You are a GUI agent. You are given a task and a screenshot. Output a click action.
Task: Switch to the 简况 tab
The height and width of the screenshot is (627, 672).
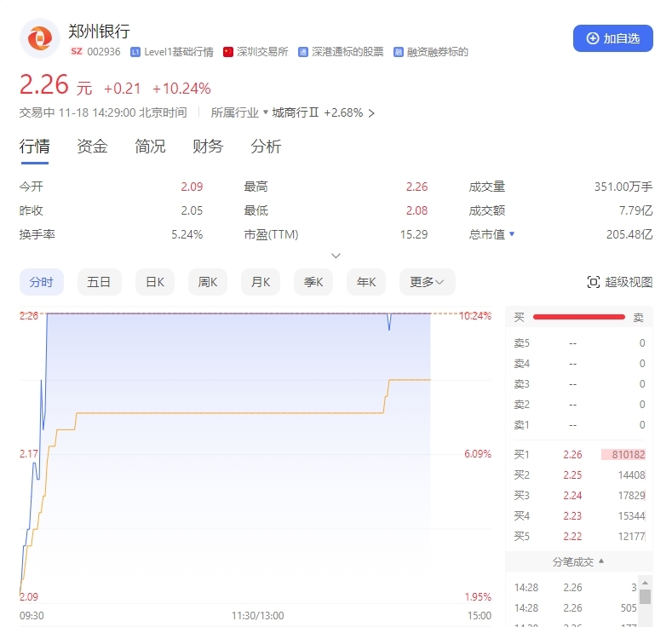coord(150,147)
